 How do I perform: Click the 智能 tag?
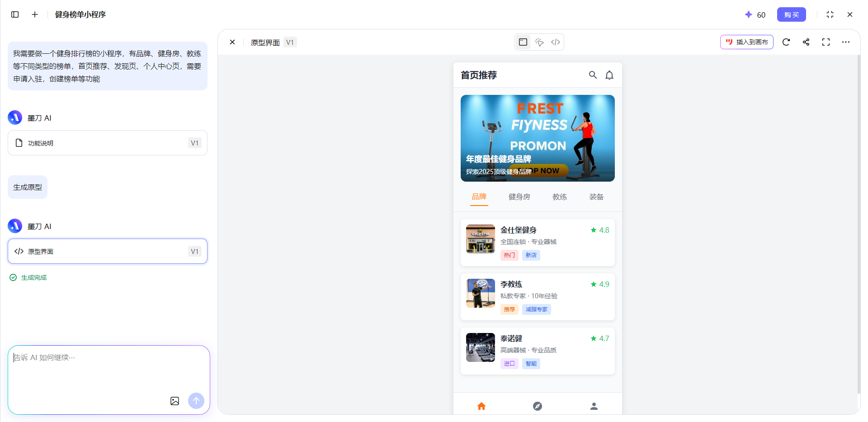click(x=531, y=364)
